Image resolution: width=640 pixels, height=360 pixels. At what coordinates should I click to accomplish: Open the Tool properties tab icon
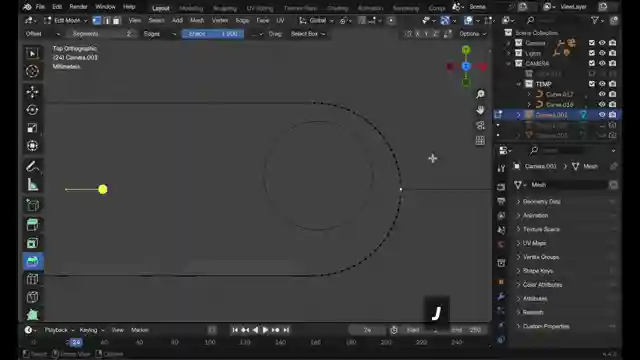tap(501, 168)
